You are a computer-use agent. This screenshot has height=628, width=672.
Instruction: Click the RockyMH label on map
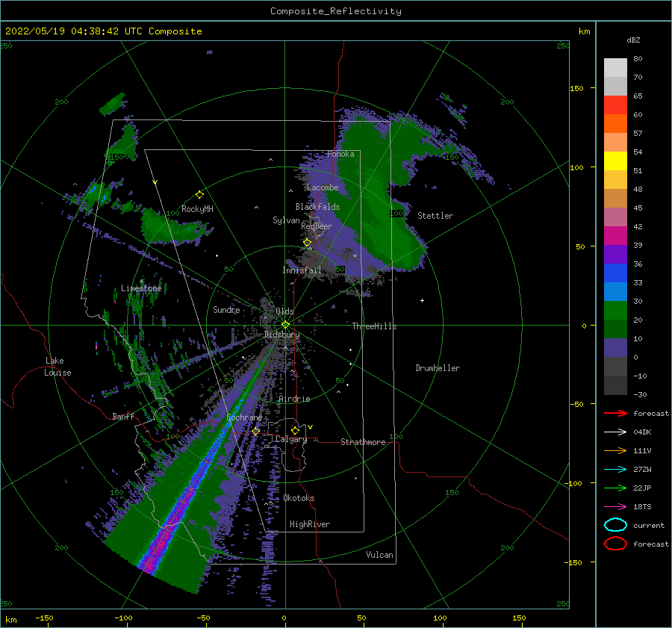click(197, 209)
